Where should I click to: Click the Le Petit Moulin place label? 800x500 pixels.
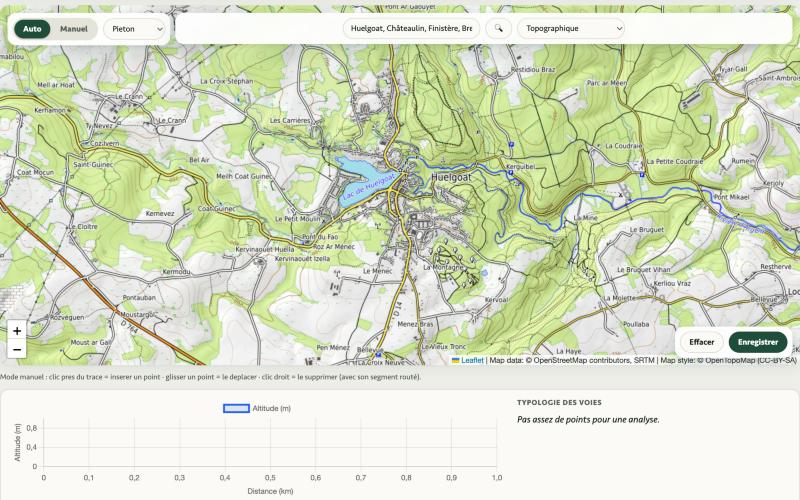coord(297,219)
